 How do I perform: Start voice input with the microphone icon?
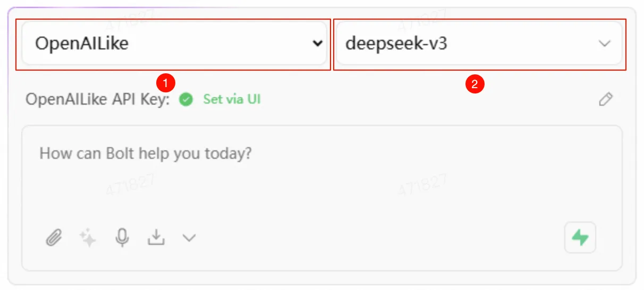tap(122, 237)
